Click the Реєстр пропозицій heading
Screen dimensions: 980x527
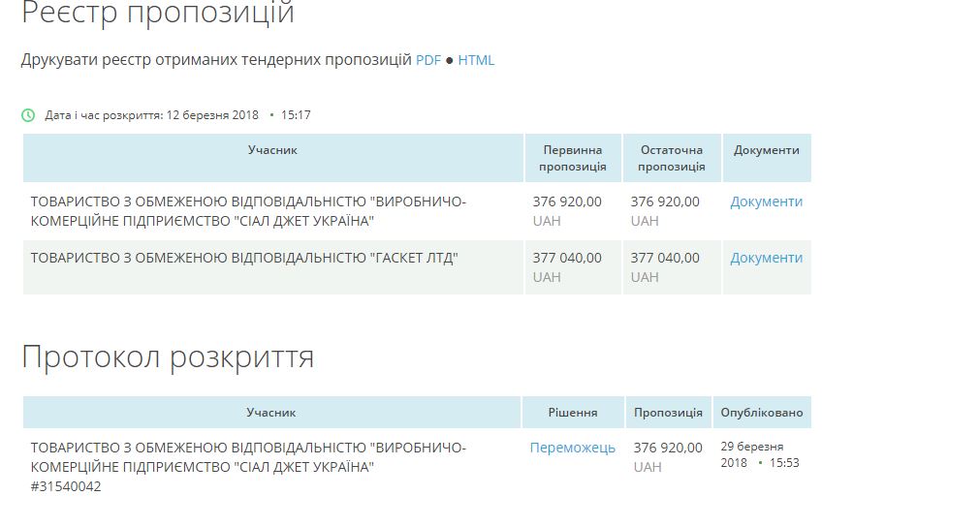(157, 13)
